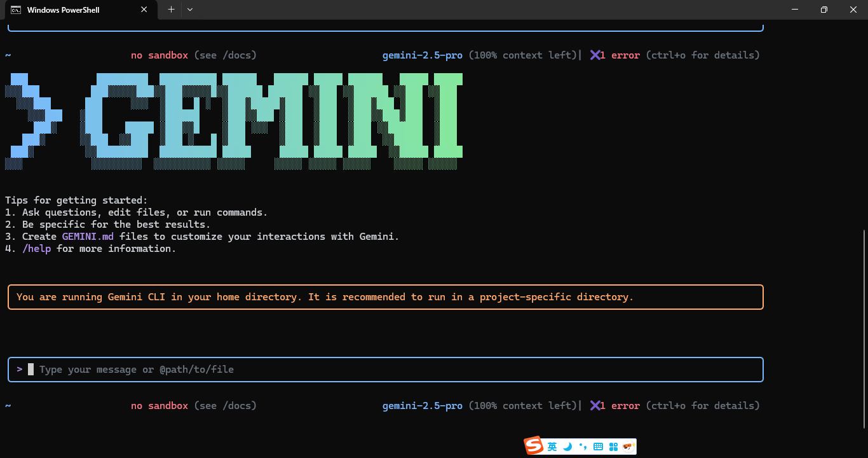The height and width of the screenshot is (458, 868).
Task: Close the terminal window
Action: point(853,10)
